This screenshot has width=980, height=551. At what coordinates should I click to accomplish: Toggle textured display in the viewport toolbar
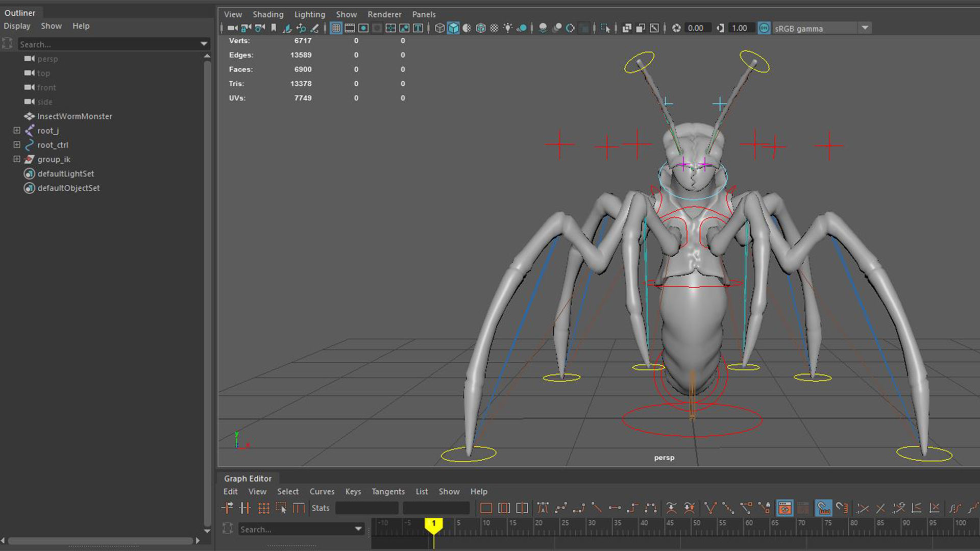click(480, 28)
